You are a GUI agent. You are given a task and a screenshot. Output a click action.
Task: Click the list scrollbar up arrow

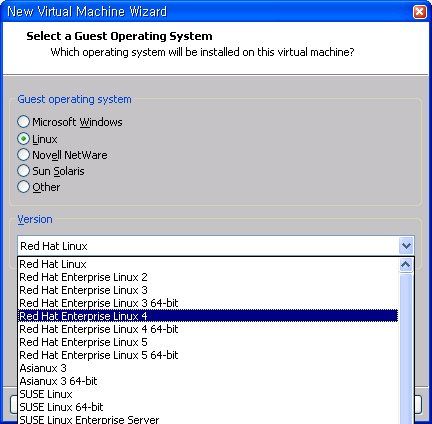pos(406,265)
